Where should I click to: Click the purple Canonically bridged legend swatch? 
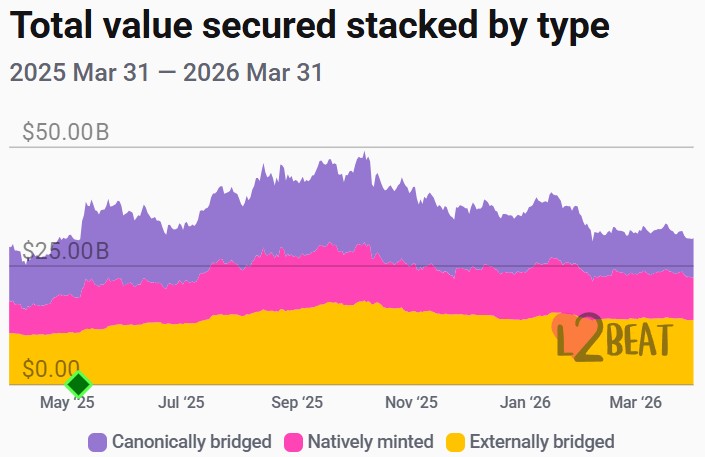(x=98, y=441)
